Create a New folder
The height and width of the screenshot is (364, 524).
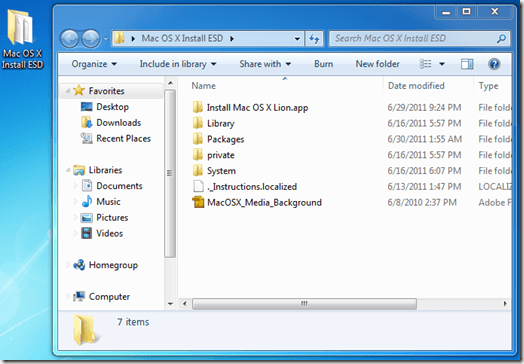tap(377, 64)
